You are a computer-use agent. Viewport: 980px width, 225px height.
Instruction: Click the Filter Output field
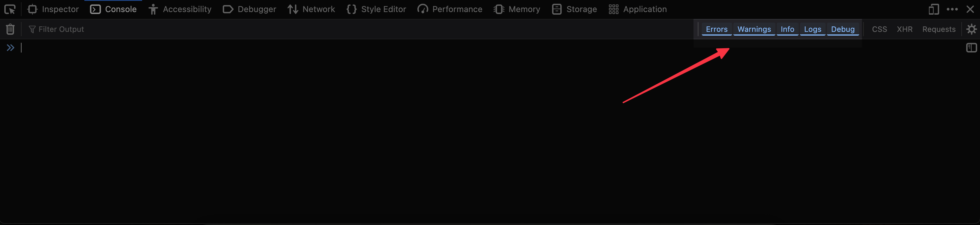152,29
